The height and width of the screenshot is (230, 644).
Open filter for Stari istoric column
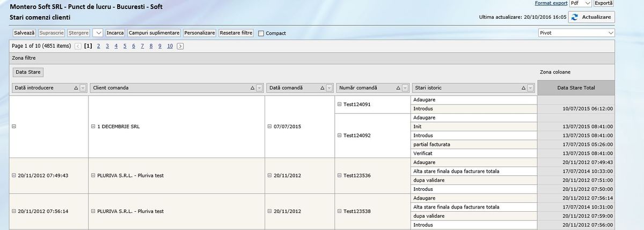531,88
